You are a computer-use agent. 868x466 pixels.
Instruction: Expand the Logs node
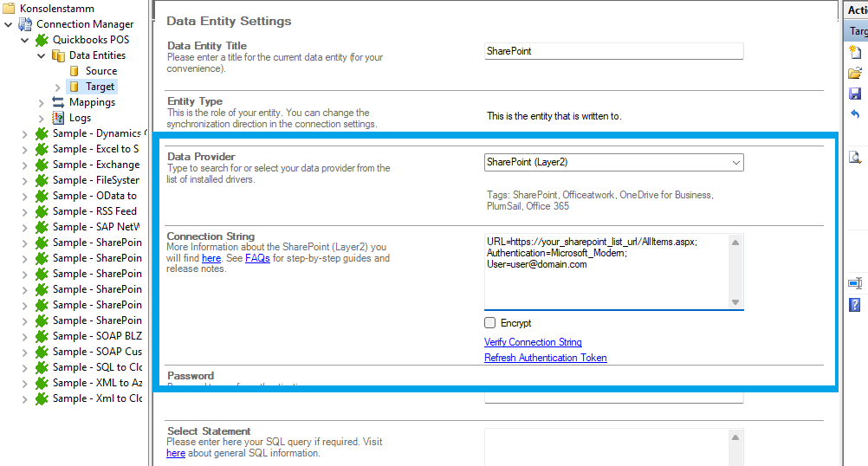(41, 118)
